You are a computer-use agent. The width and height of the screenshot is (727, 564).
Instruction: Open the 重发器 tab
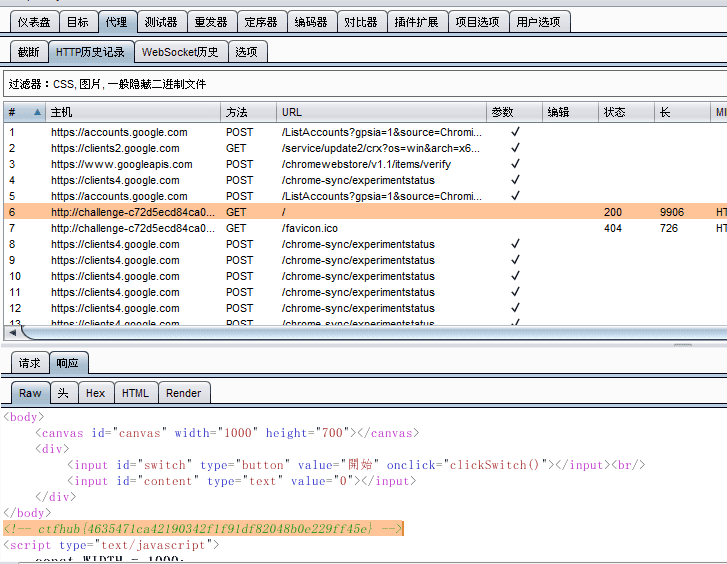click(210, 22)
